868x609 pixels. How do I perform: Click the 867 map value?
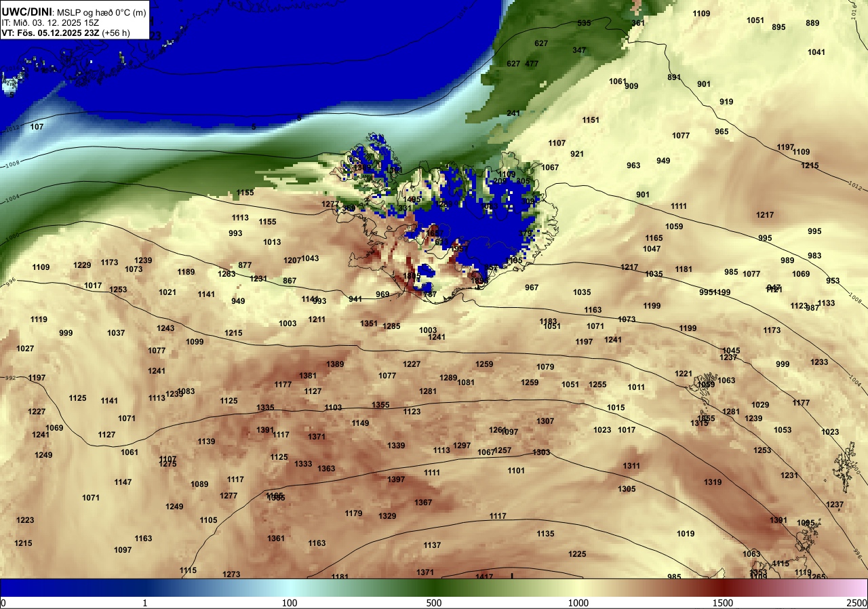point(290,281)
